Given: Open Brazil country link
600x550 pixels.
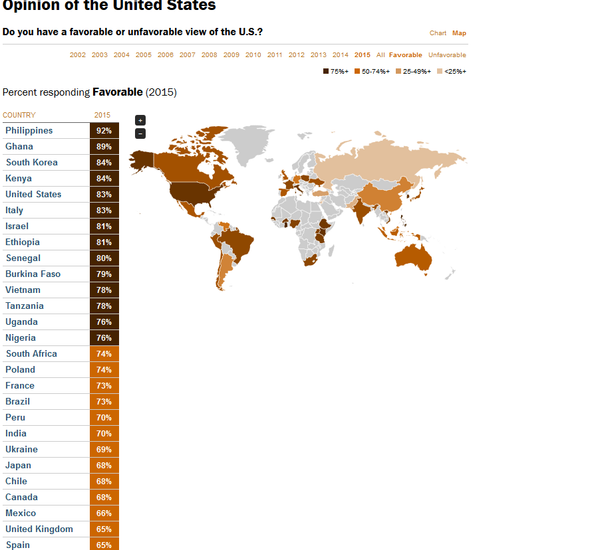Looking at the screenshot, I should pos(18,401).
